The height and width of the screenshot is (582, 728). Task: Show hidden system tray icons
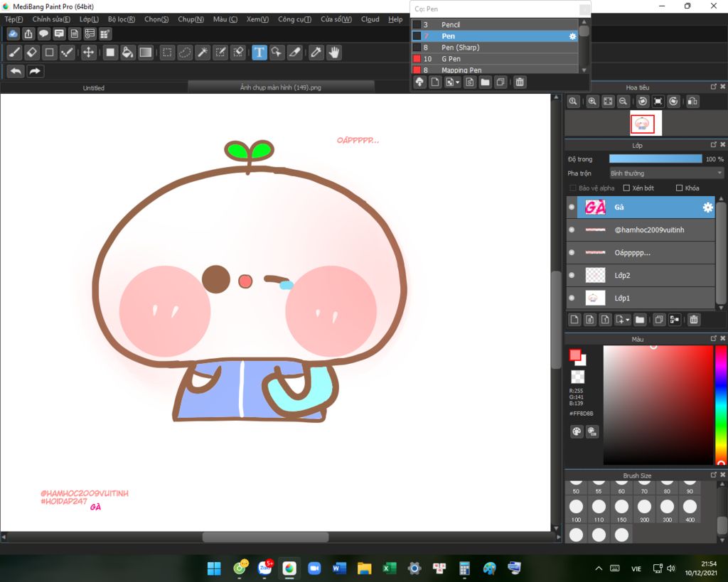[599, 568]
